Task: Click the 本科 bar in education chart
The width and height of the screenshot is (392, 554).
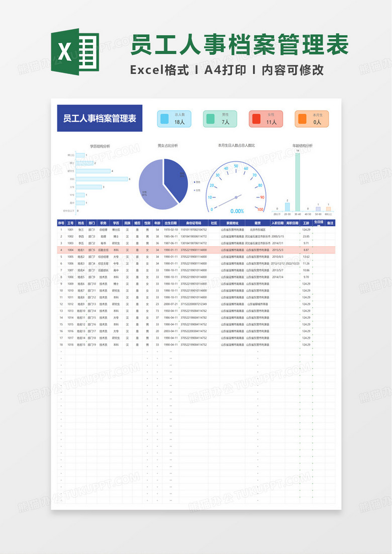Action: coord(107,179)
